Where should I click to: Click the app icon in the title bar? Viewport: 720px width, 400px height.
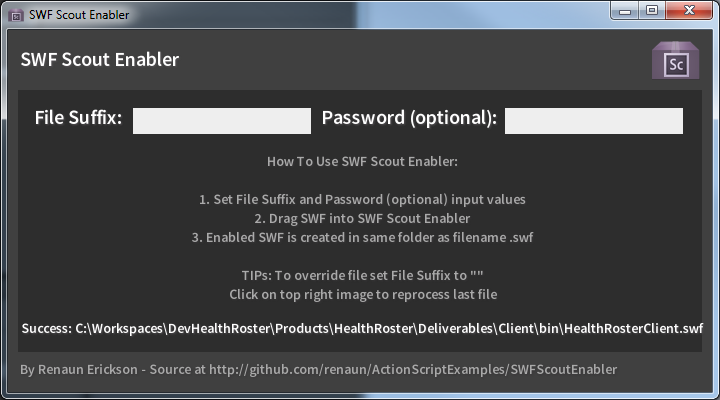point(15,16)
